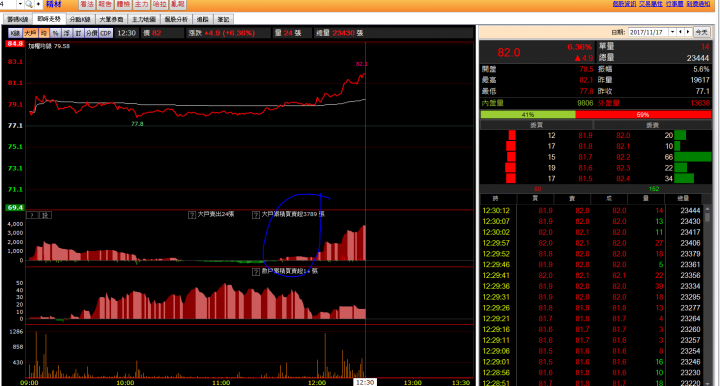Open the 設 settings button on indicator panel
This screenshot has height=386, width=720.
(x=45, y=215)
